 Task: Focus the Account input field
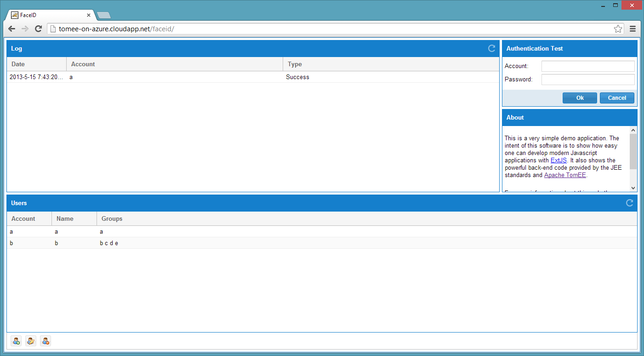tap(588, 66)
